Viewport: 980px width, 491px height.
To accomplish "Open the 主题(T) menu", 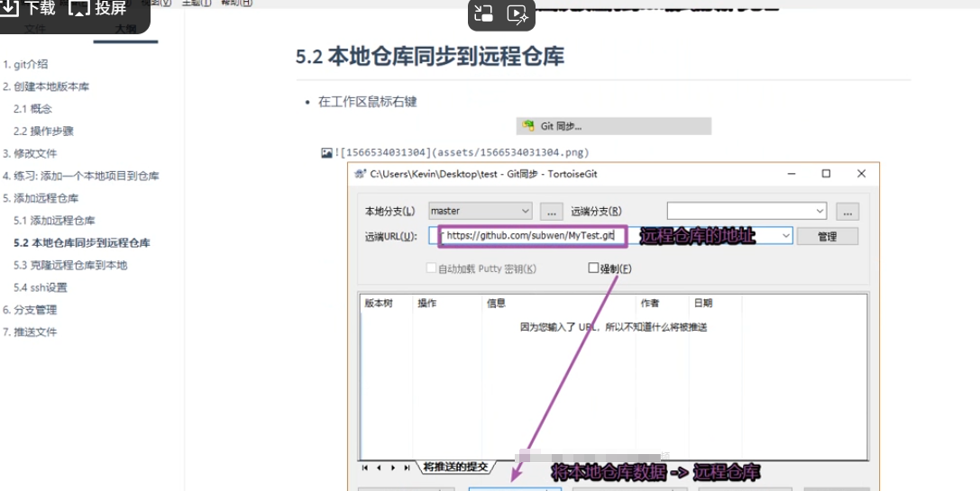I will click(197, 3).
